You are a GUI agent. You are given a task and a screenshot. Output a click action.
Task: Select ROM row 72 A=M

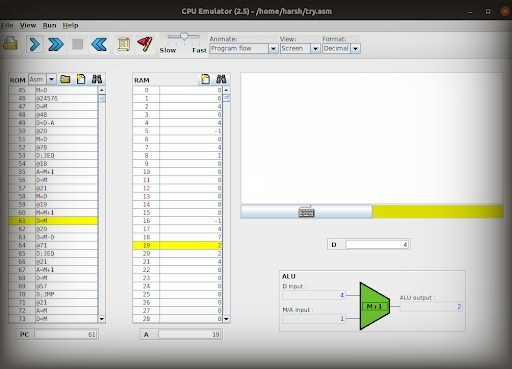[x=53, y=311]
